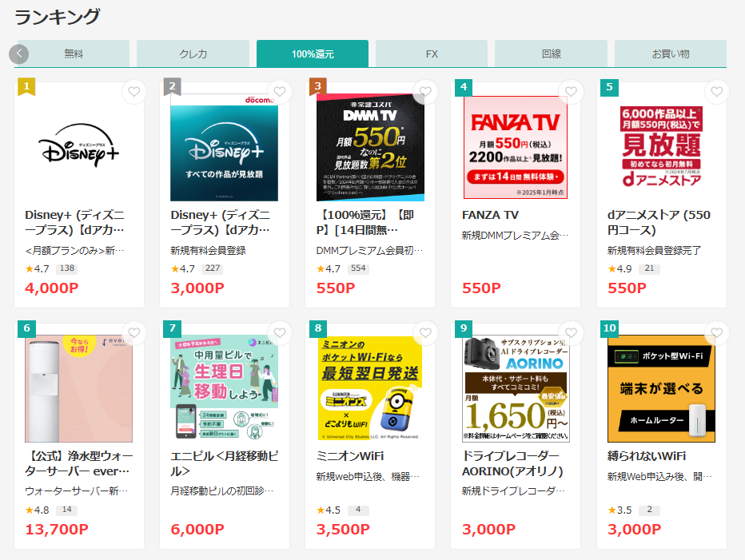Click the 3,000P reward on the 縛られないWiFi card

coord(635,529)
